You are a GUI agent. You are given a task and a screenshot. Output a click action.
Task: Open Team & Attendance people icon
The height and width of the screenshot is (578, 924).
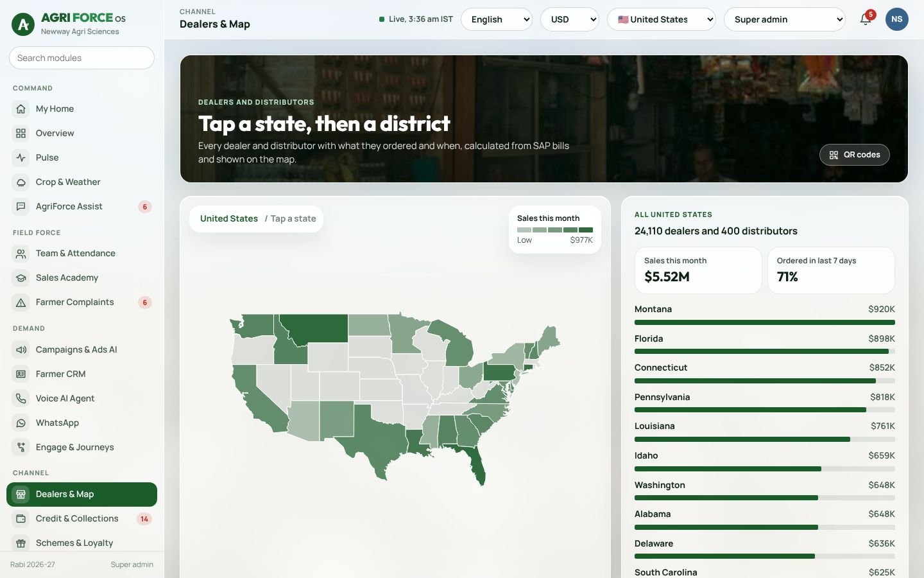[21, 254]
